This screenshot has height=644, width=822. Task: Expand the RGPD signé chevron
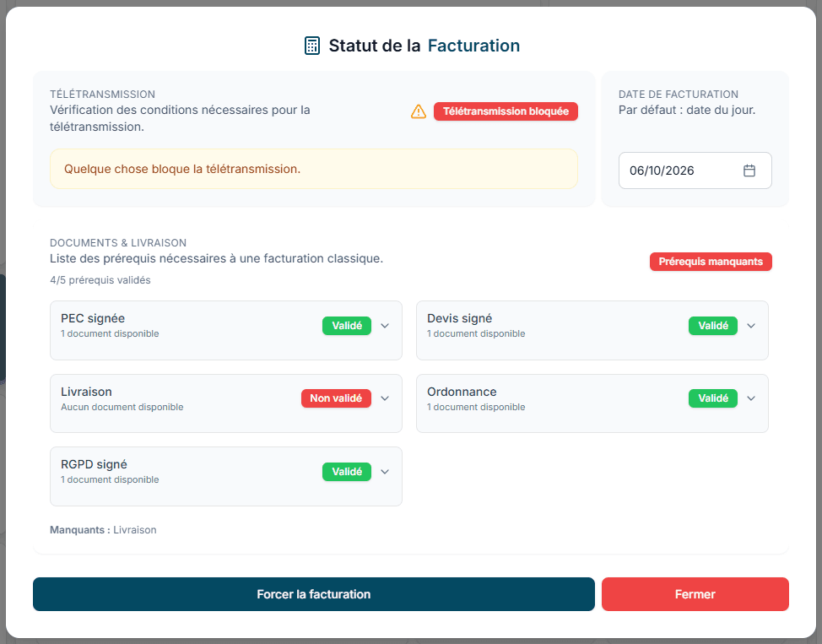click(385, 472)
